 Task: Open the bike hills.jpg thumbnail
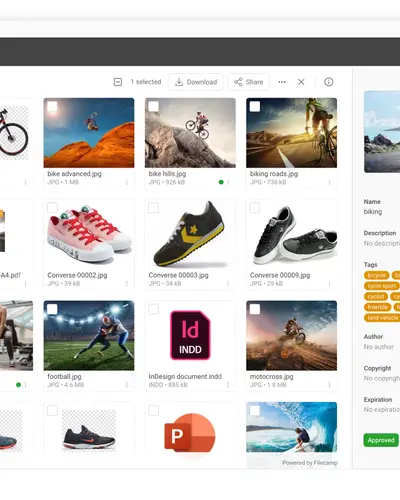point(190,133)
